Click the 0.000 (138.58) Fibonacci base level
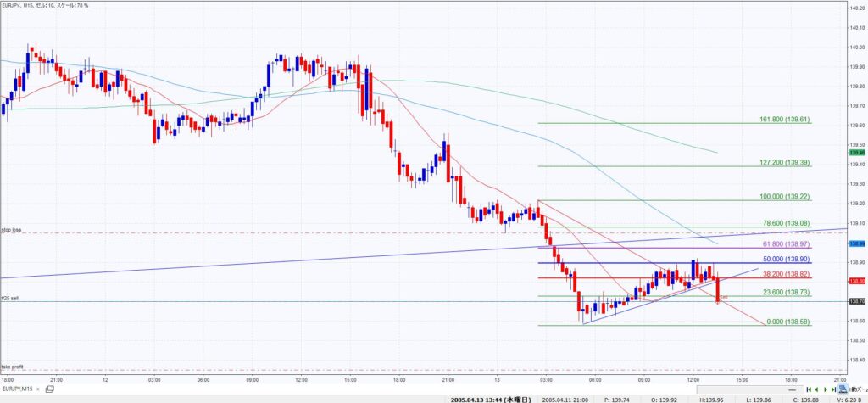The height and width of the screenshot is (403, 868). pos(786,322)
